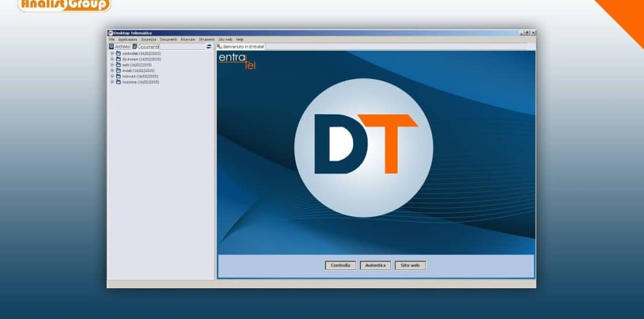This screenshot has width=644, height=319.
Task: Open the Applicazioni menu
Action: tap(128, 39)
